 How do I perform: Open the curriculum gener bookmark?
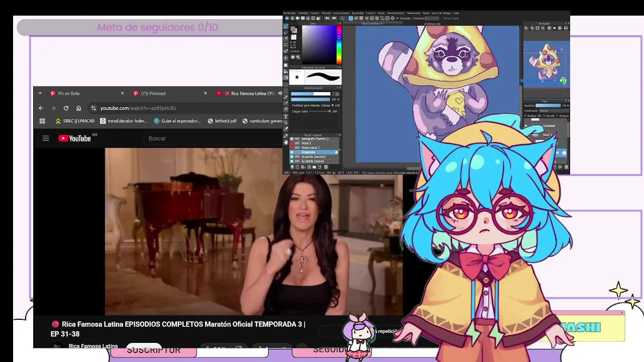pos(262,121)
